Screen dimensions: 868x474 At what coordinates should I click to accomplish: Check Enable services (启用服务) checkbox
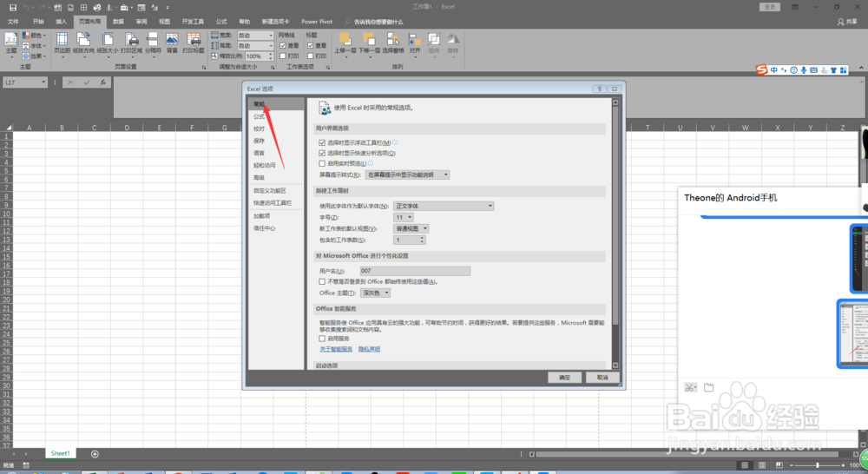click(322, 339)
